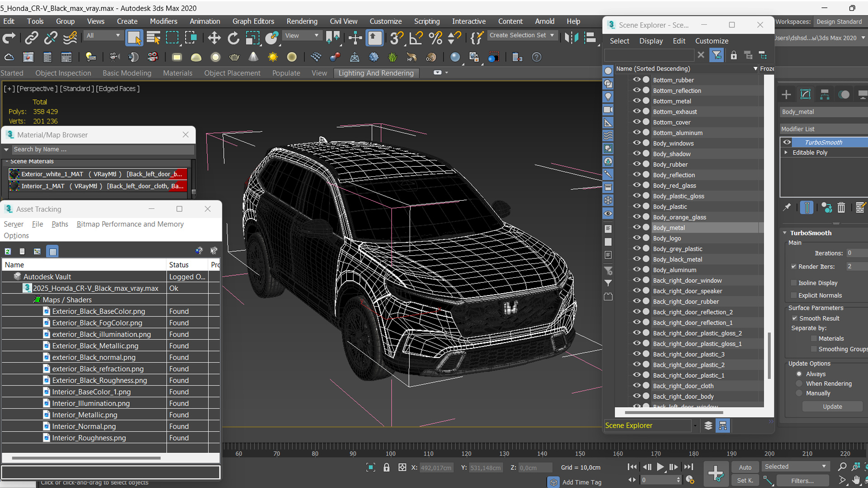Click the Selection Lock toggle in status bar
This screenshot has height=488, width=868.
pos(386,468)
